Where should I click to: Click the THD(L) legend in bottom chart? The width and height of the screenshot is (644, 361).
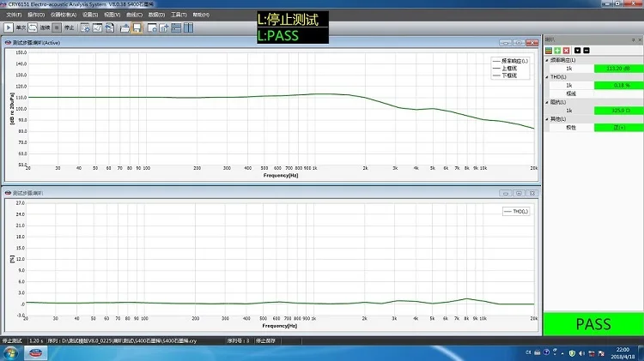click(516, 211)
